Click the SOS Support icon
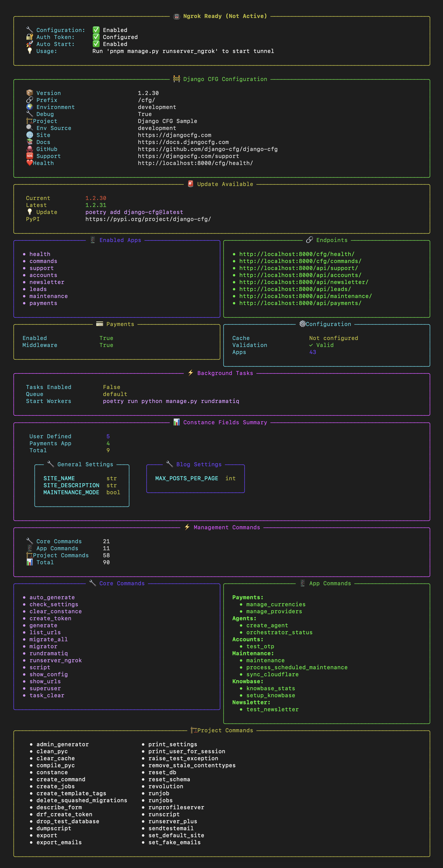443x868 pixels. pyautogui.click(x=30, y=156)
